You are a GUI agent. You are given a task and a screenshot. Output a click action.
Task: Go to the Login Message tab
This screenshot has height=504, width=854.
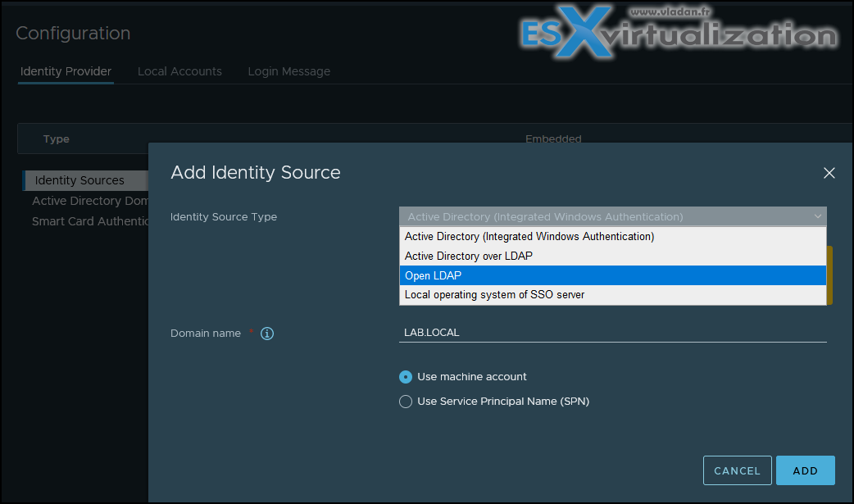click(288, 71)
